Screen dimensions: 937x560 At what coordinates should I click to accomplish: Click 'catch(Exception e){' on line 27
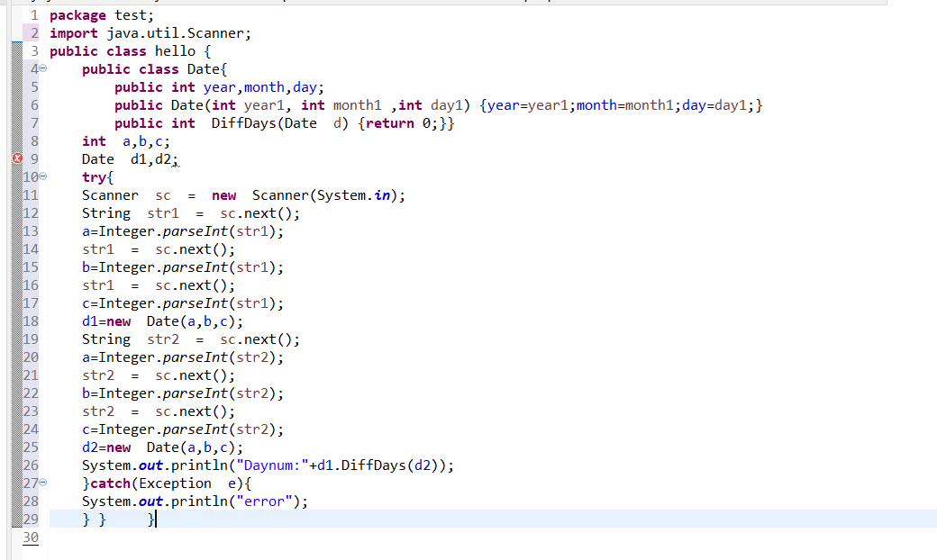(171, 483)
